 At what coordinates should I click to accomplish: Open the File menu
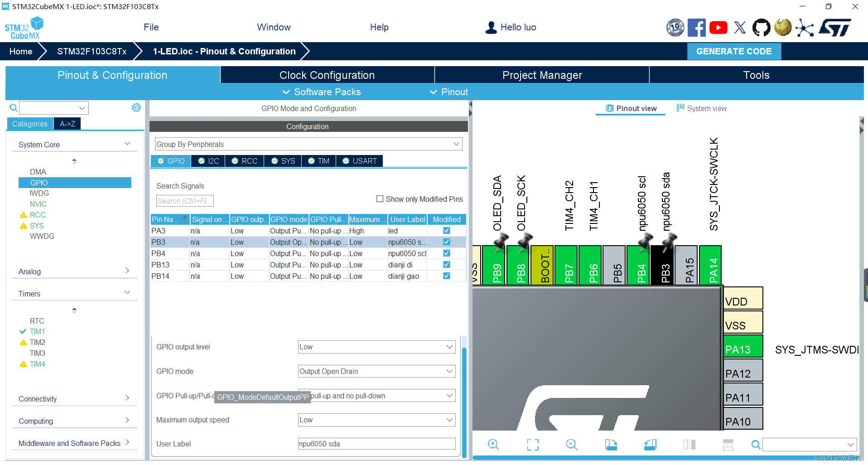click(x=151, y=27)
